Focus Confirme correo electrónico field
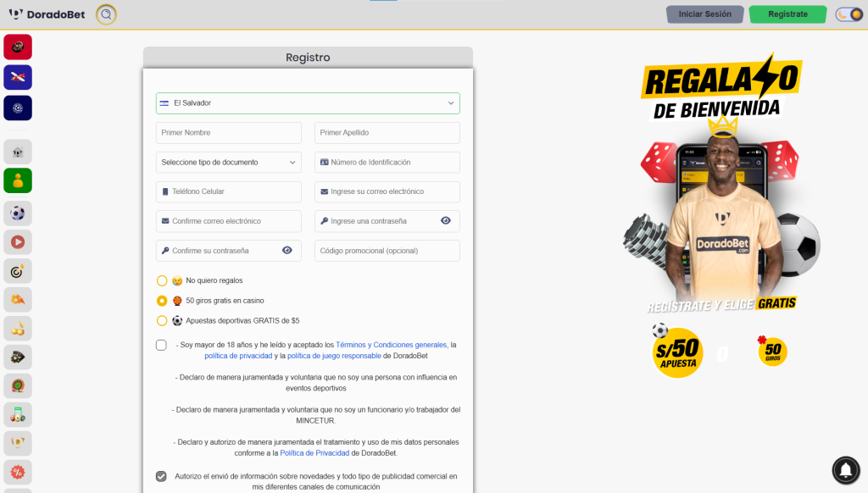 (229, 221)
